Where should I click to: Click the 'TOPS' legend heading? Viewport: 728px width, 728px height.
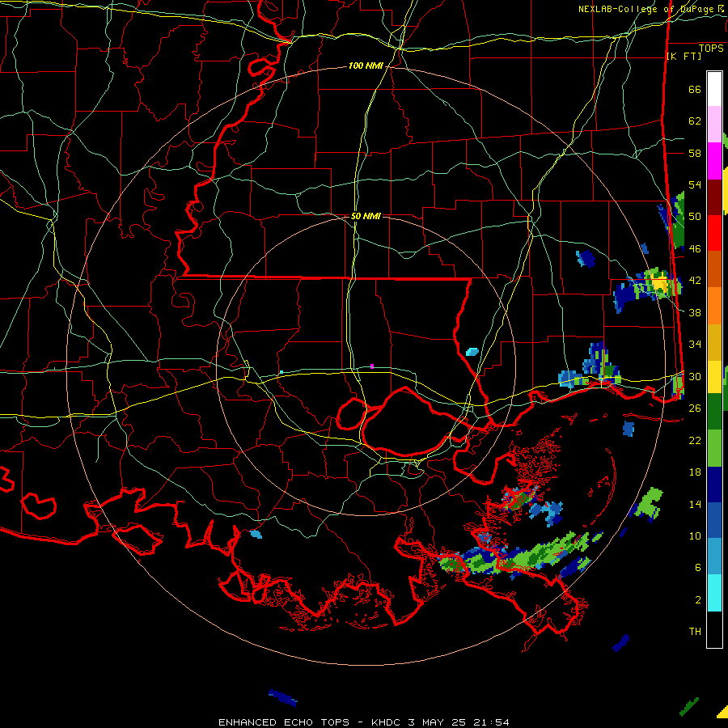click(711, 49)
